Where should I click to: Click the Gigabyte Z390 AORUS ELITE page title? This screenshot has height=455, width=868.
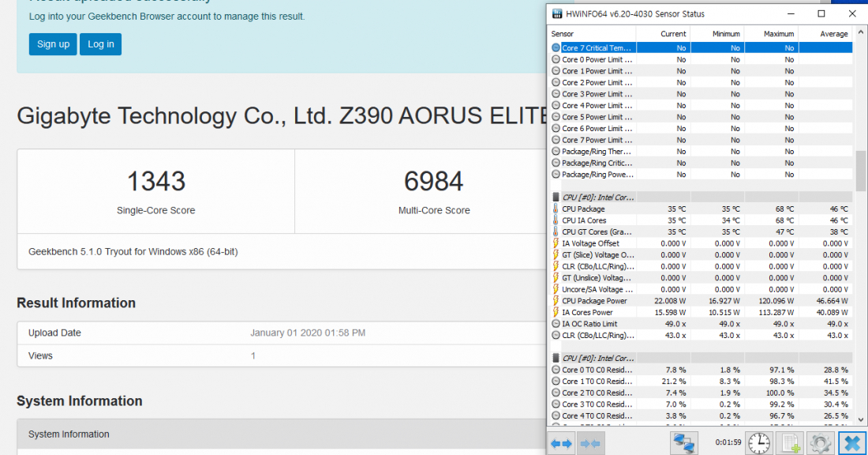pyautogui.click(x=281, y=116)
